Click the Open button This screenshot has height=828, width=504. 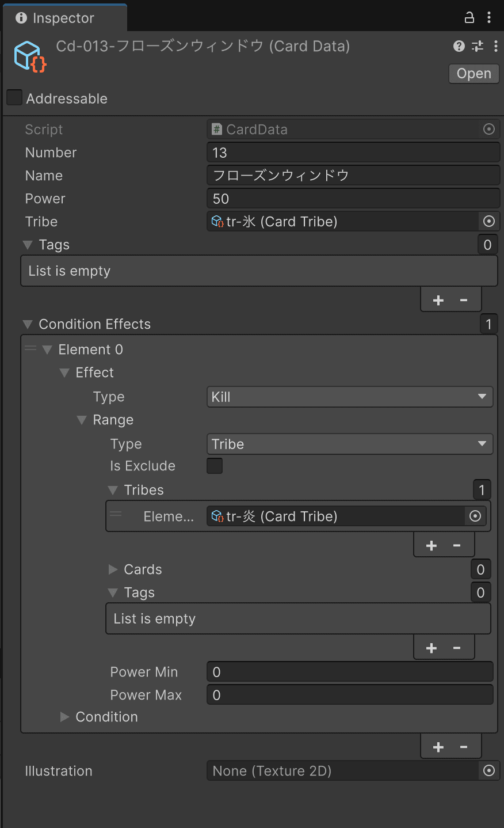tap(474, 74)
